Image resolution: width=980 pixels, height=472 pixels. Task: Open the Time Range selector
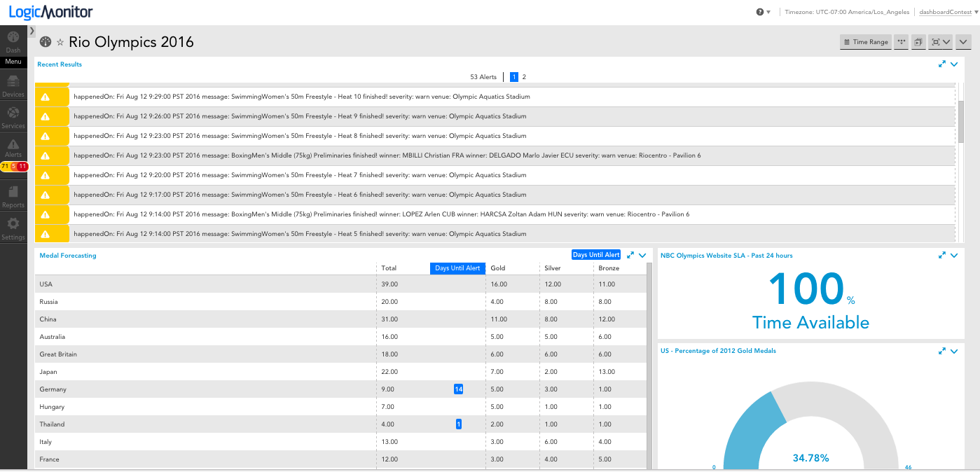coord(866,42)
